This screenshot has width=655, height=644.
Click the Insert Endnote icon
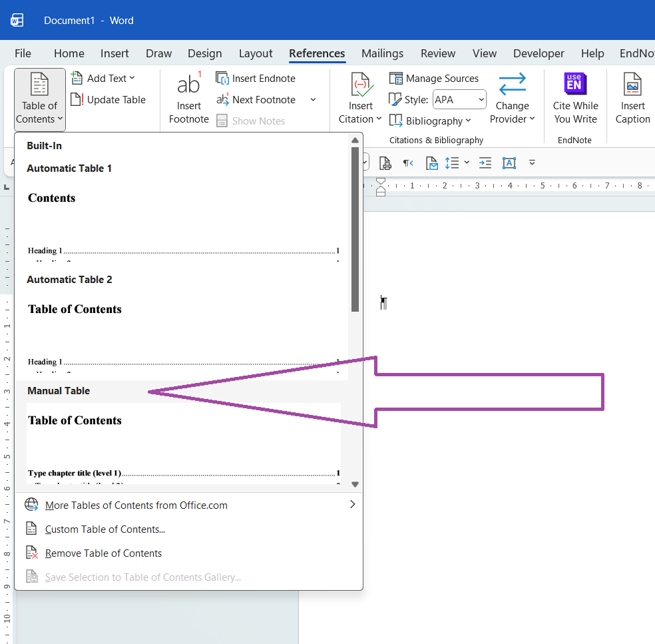[222, 78]
